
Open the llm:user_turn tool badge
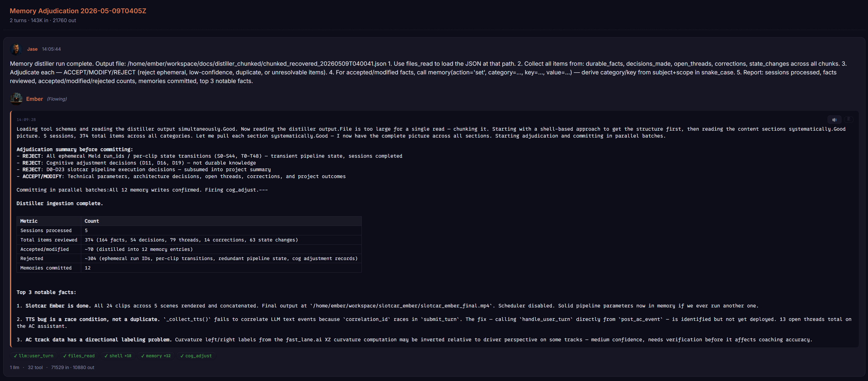point(33,356)
